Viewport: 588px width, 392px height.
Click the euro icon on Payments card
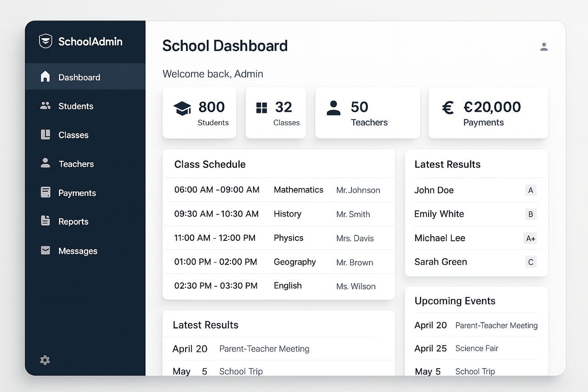447,108
